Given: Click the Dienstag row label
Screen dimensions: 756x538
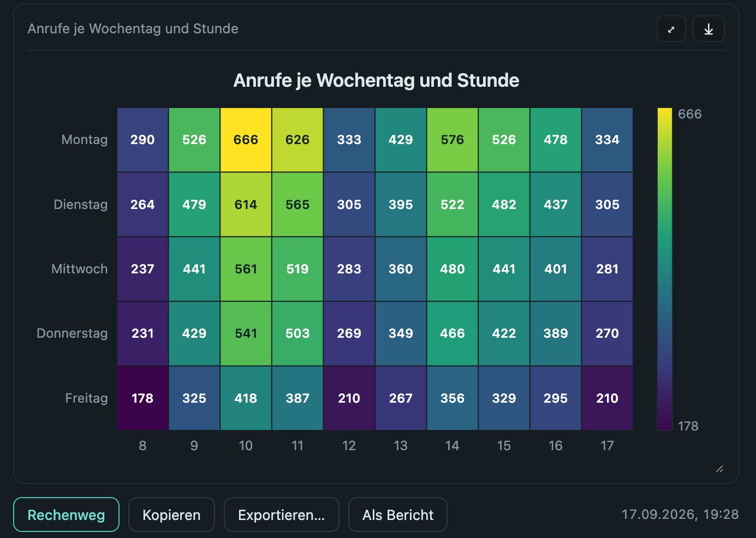Looking at the screenshot, I should pyautogui.click(x=81, y=205).
